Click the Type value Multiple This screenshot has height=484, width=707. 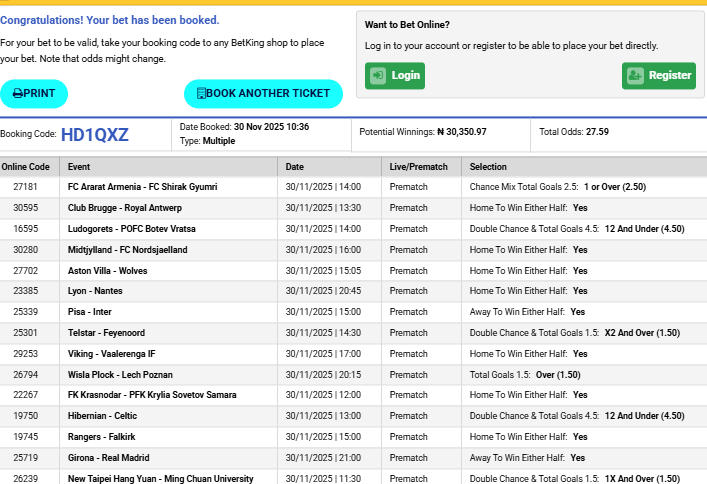(219, 141)
